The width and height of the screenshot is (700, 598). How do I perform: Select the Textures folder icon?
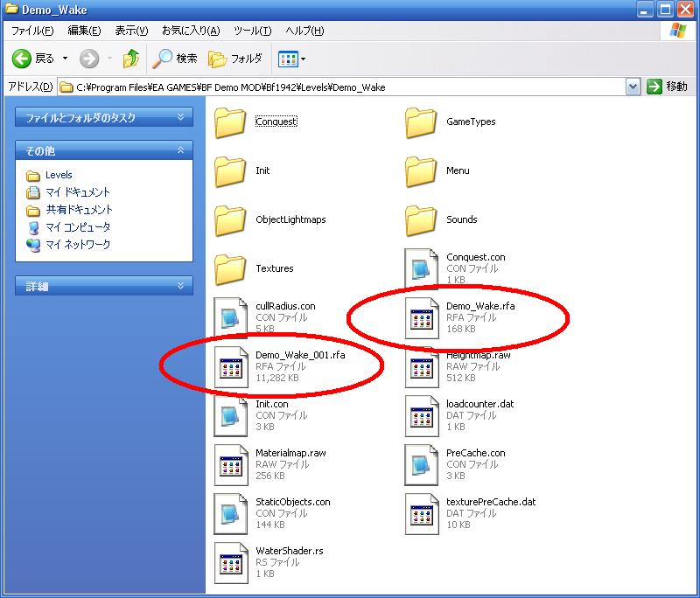coord(230,269)
